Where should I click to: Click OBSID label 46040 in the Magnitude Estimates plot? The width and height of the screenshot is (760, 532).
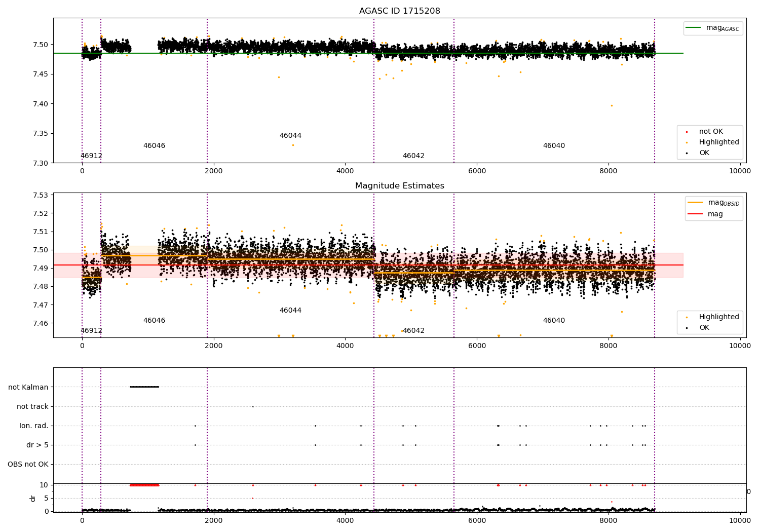coord(554,320)
